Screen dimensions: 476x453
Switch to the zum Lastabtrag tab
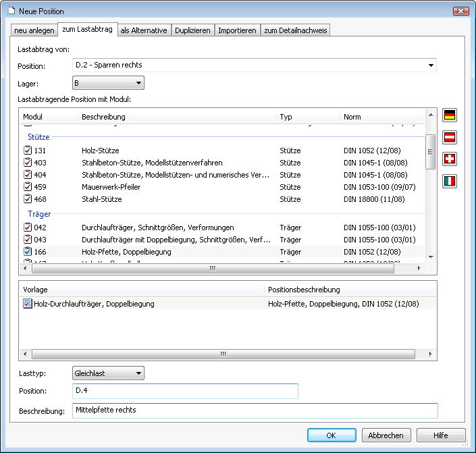coord(87,29)
